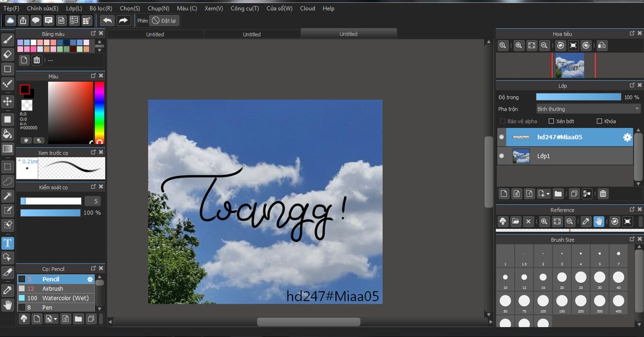Switch to the second Untitled tab
The width and height of the screenshot is (644, 337).
[252, 35]
